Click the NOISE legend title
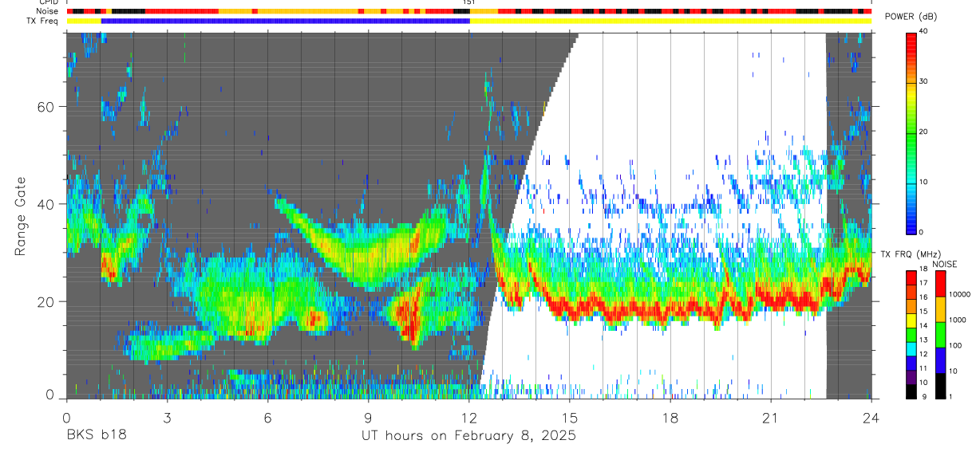 coord(944,264)
